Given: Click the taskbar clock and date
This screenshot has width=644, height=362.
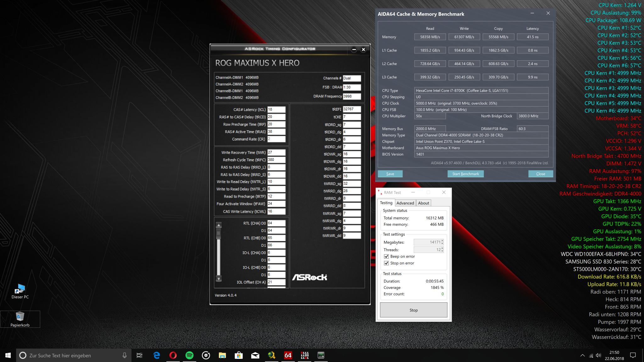Looking at the screenshot, I should click(614, 355).
